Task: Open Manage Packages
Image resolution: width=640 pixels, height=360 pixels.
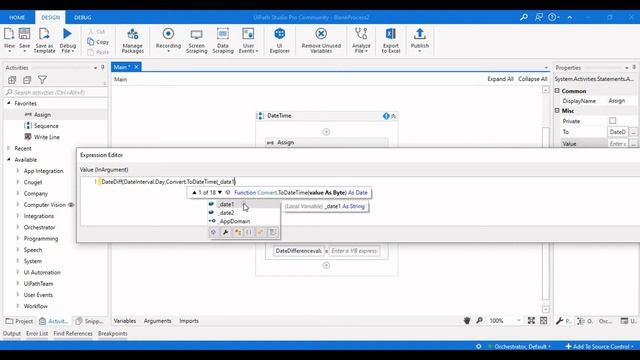Action: (133, 40)
